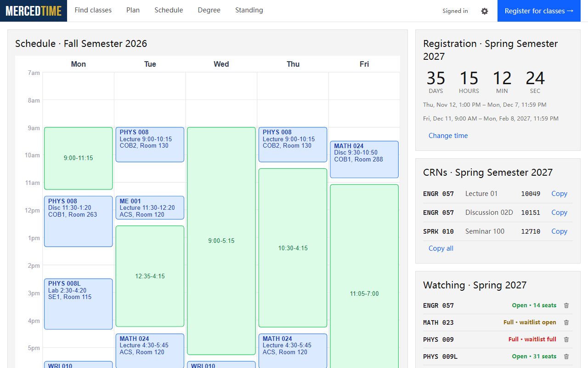Screen dimensions: 588x368
Task: Click Wednesday 9:00-5:15 free block
Action: pos(221,241)
